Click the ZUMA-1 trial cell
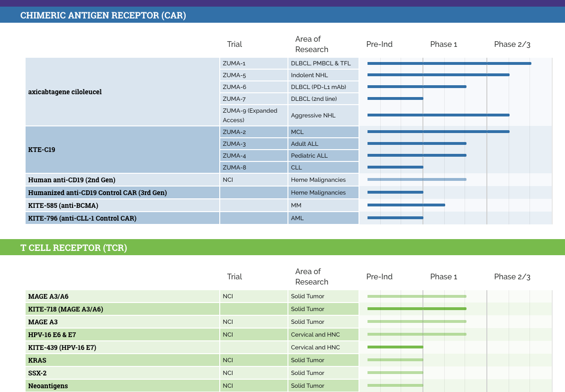 point(254,63)
